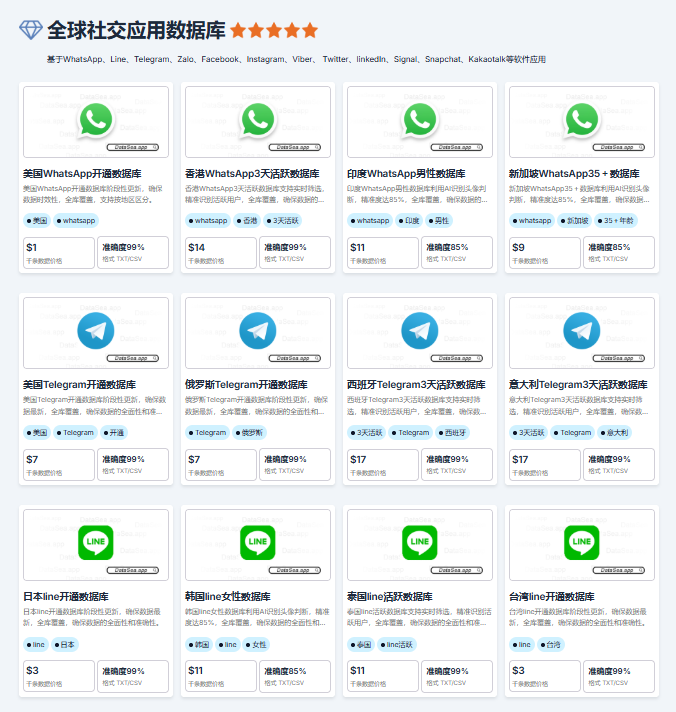The image size is (676, 712).
Task: Click WhatsApp icon on 印度WhatsApp男性数据库 card
Action: coord(420,119)
